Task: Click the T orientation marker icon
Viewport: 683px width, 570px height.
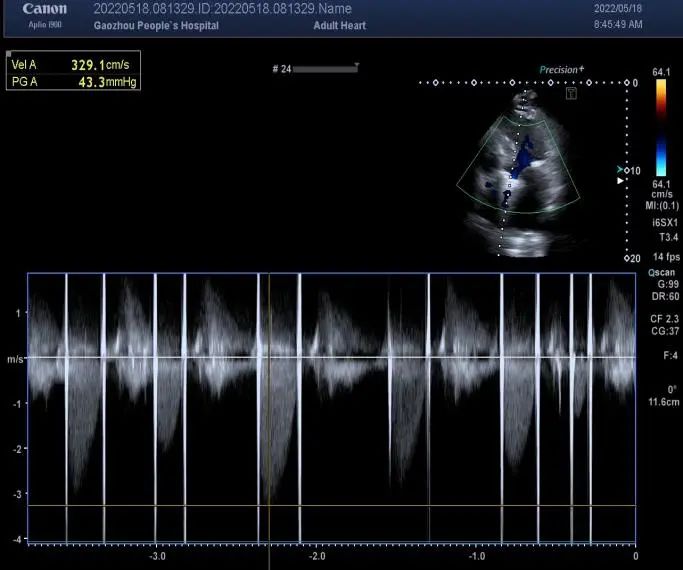Action: pos(571,92)
